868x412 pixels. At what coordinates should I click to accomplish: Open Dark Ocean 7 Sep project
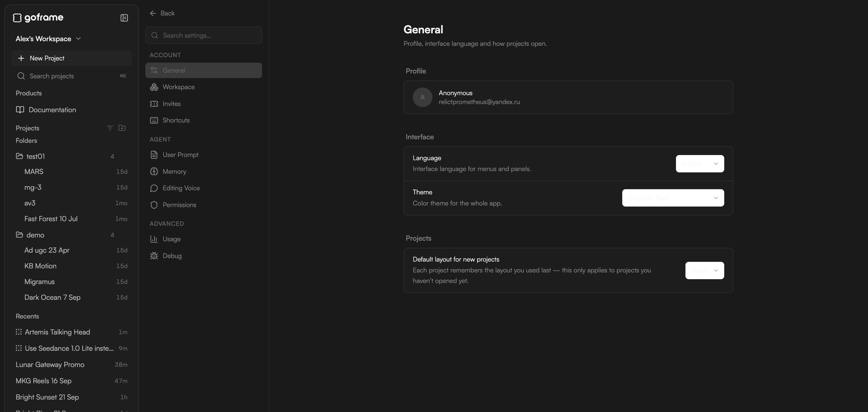[71, 298]
